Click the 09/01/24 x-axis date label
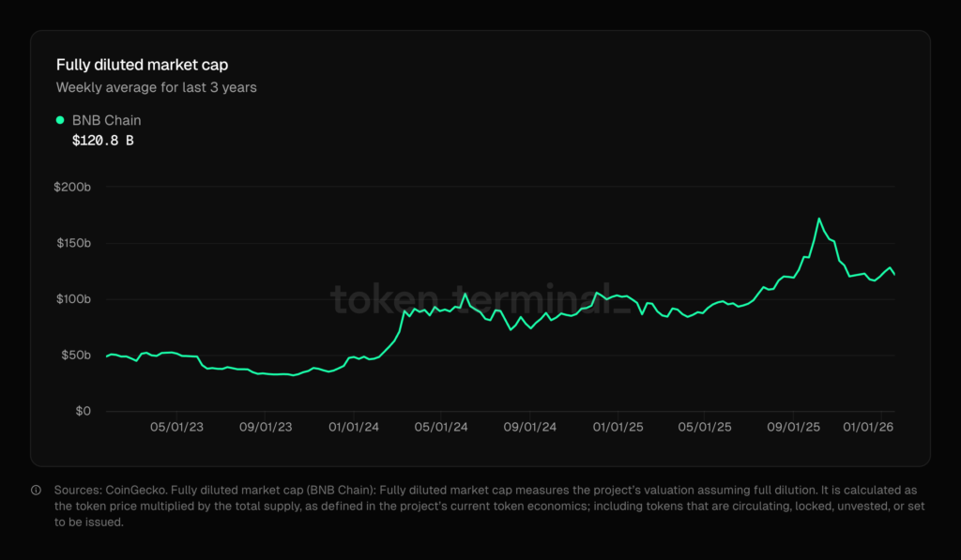Viewport: 961px width, 560px height. 529,428
